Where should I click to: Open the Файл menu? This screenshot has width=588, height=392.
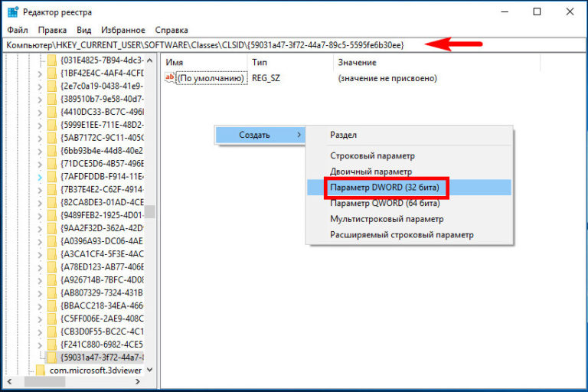(18, 30)
